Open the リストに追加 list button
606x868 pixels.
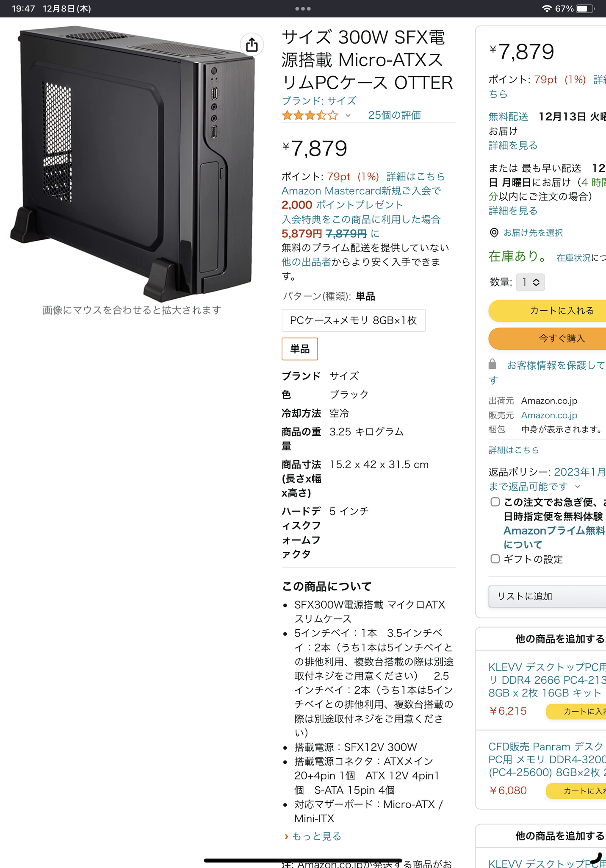(547, 596)
